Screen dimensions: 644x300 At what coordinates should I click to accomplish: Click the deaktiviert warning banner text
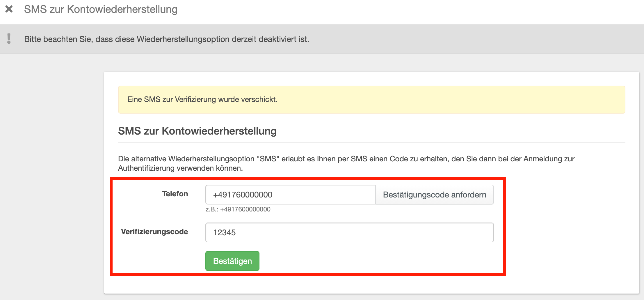point(166,39)
